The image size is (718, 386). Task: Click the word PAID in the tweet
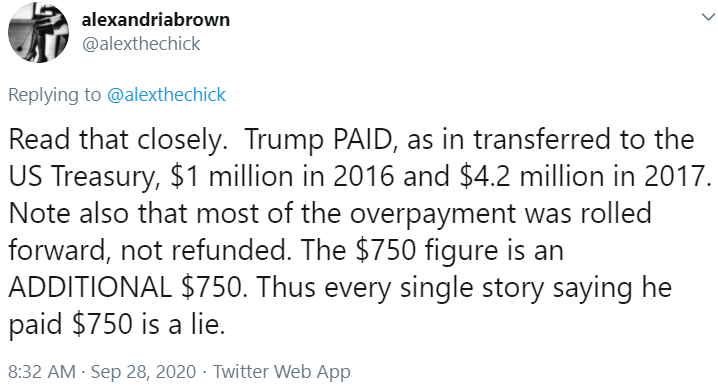(361, 139)
